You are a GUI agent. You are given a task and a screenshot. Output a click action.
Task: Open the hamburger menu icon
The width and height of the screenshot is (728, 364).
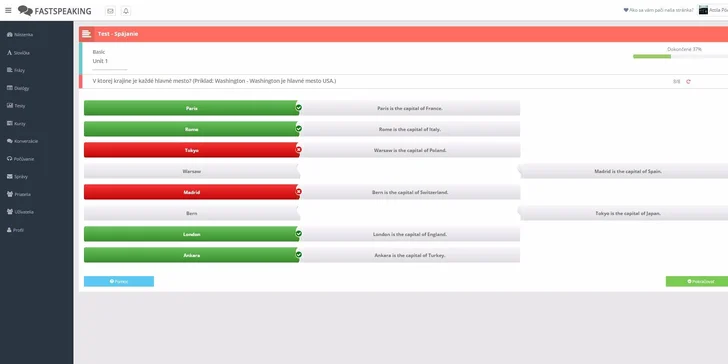click(8, 10)
